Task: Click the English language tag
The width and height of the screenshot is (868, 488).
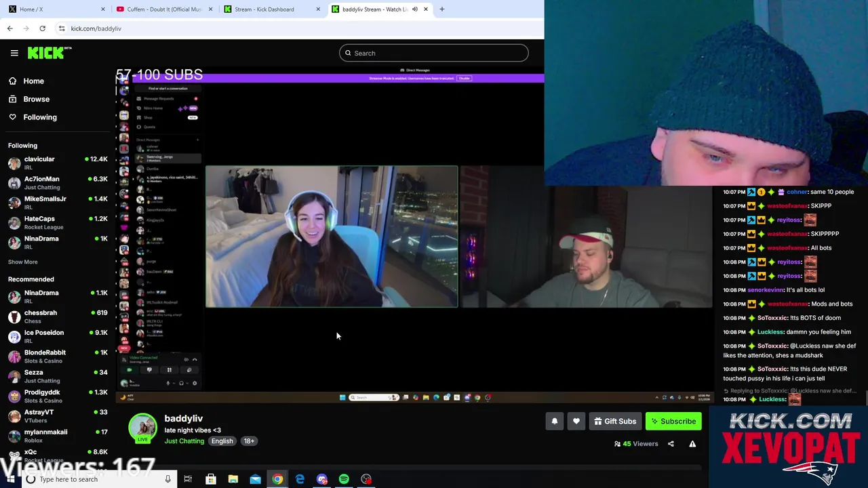Action: point(222,441)
